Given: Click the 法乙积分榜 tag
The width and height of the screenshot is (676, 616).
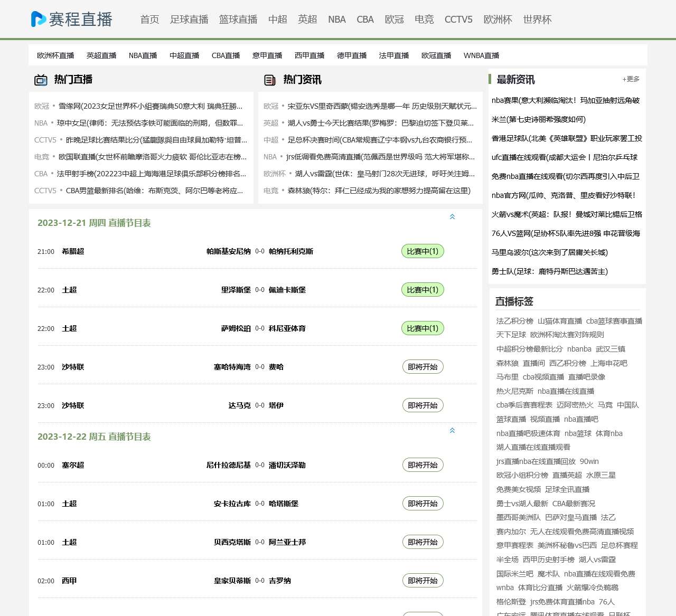Looking at the screenshot, I should 515,321.
